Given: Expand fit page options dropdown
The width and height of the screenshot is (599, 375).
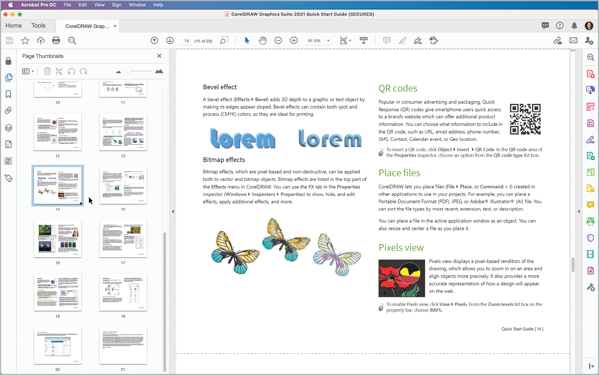Looking at the screenshot, I should click(345, 40).
